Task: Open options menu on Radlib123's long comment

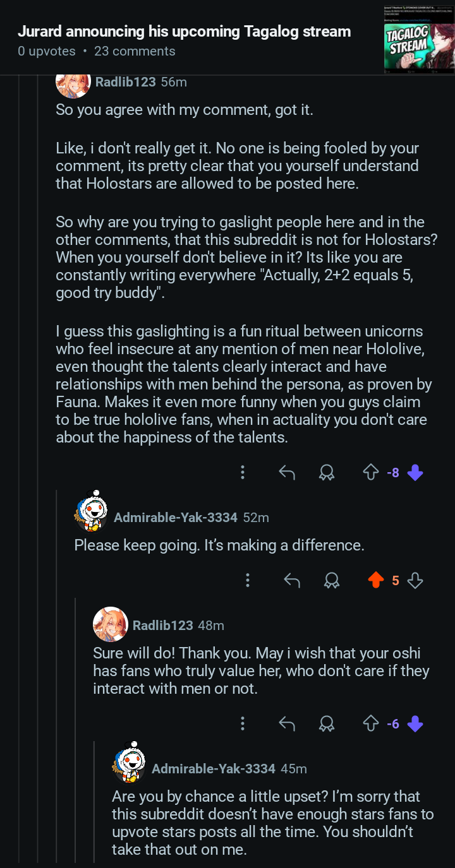Action: tap(243, 472)
